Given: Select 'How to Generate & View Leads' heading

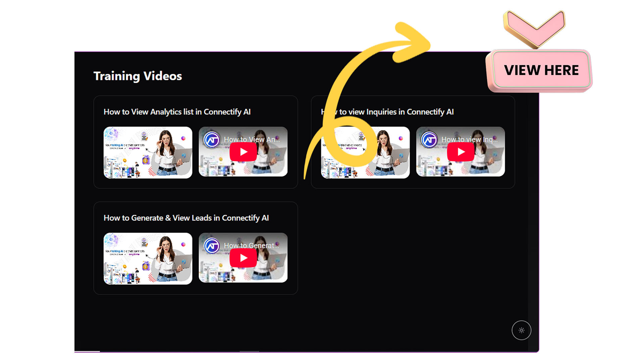Looking at the screenshot, I should click(186, 218).
